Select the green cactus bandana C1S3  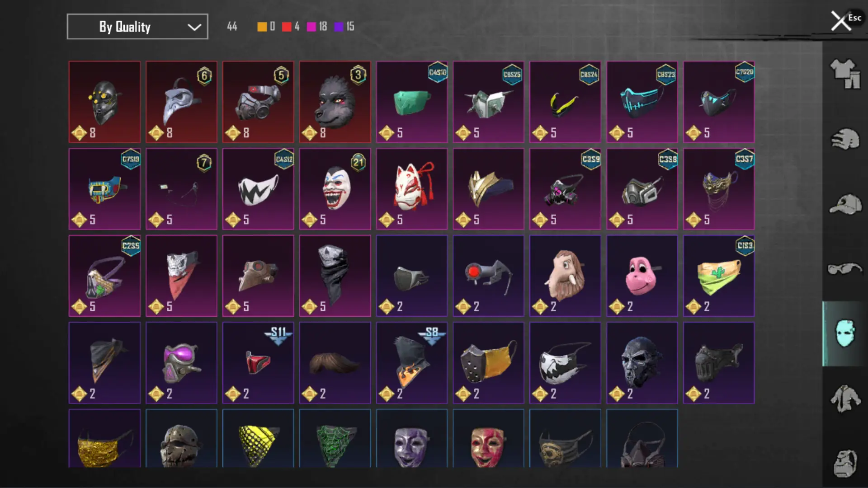click(x=719, y=276)
